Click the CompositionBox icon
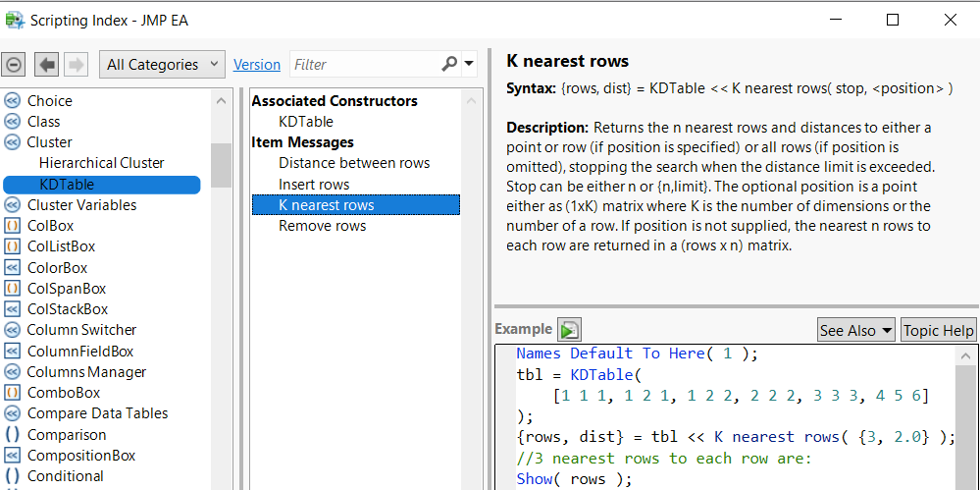Screen dimensions: 980x490 [12, 456]
